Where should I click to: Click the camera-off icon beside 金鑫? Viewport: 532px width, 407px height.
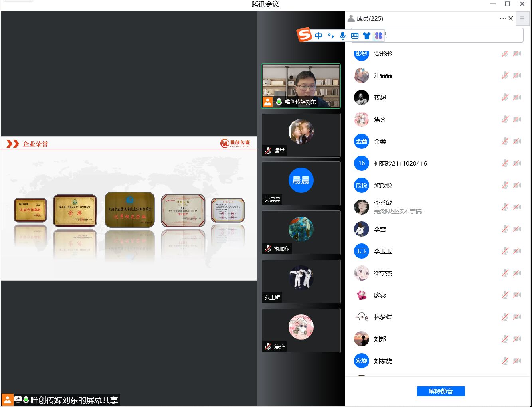517,141
